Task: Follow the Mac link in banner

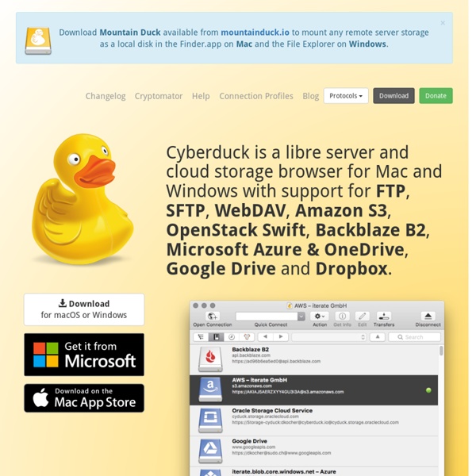Action: pyautogui.click(x=244, y=44)
